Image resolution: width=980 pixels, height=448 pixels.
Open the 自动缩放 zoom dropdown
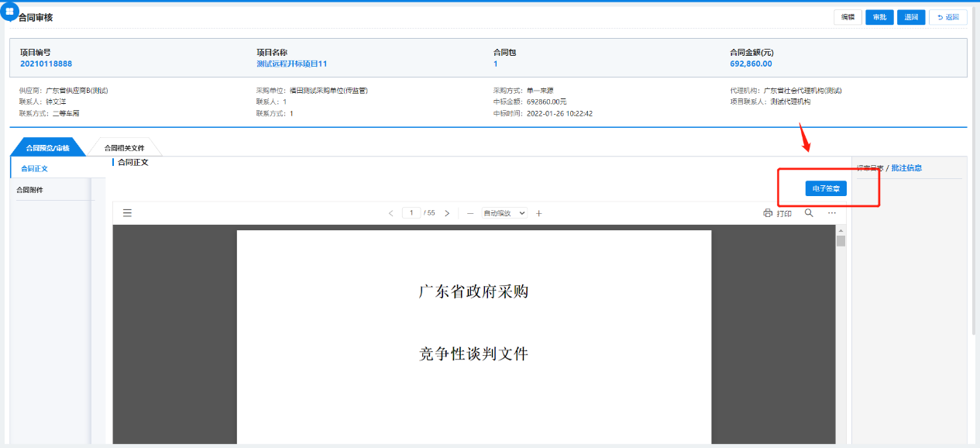504,213
